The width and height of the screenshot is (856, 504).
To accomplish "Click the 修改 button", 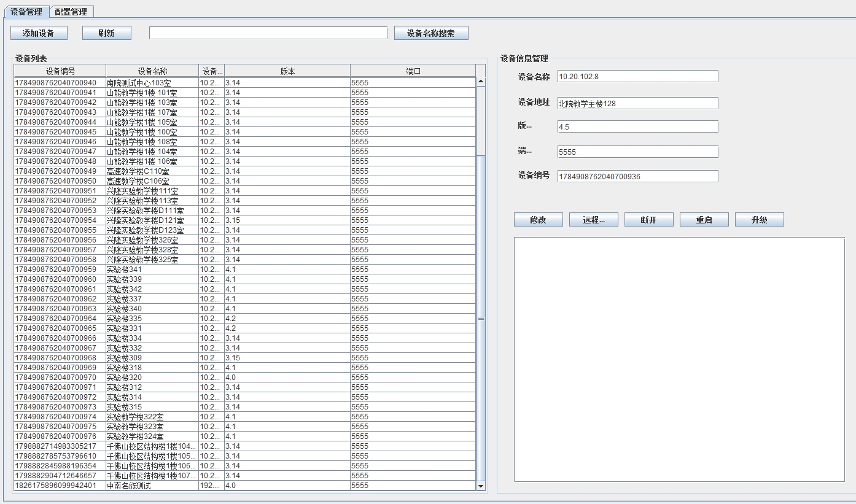I will [x=538, y=220].
